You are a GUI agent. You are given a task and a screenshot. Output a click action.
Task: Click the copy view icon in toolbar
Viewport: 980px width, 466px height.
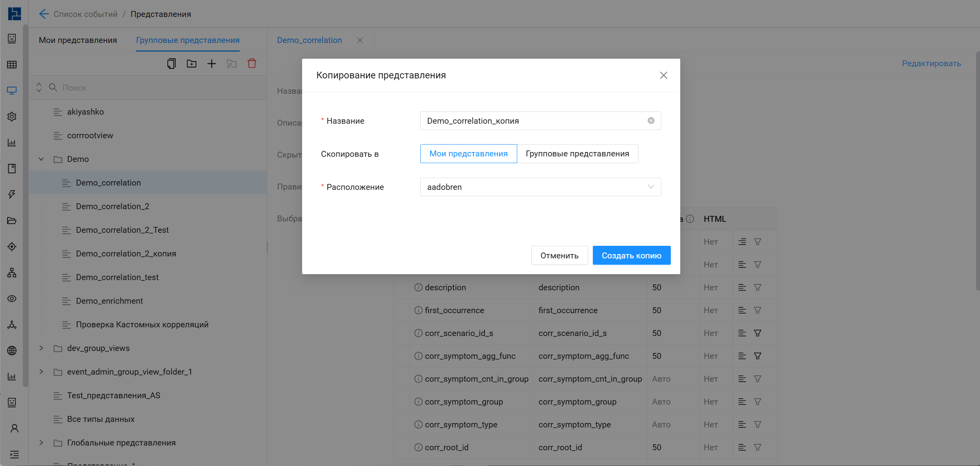click(x=171, y=63)
